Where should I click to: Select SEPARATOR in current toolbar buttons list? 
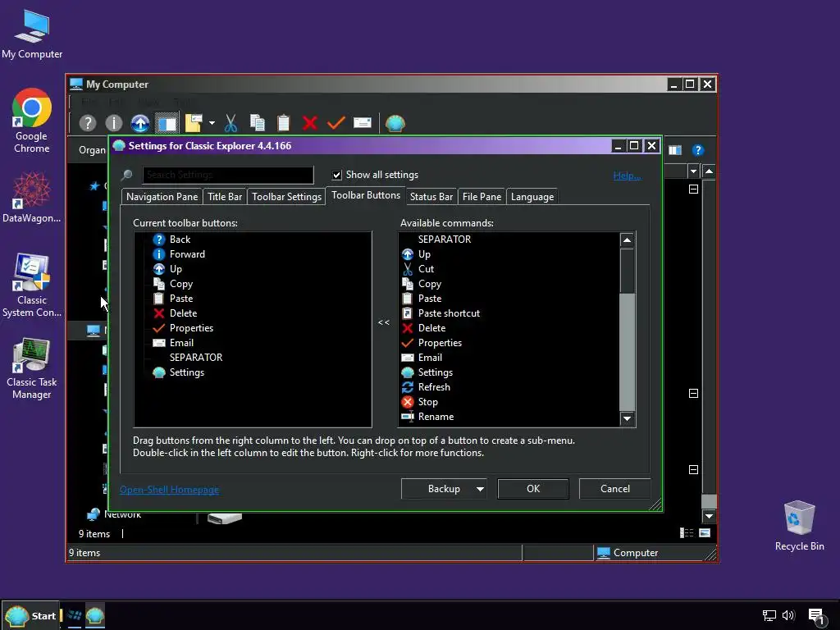[x=196, y=358]
